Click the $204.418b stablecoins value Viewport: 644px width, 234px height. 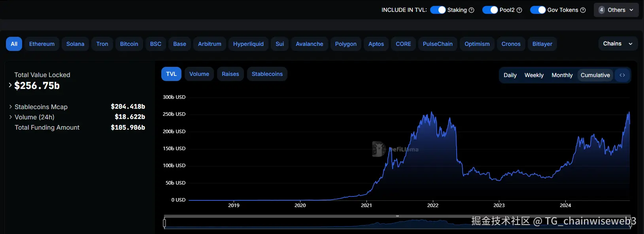point(128,107)
